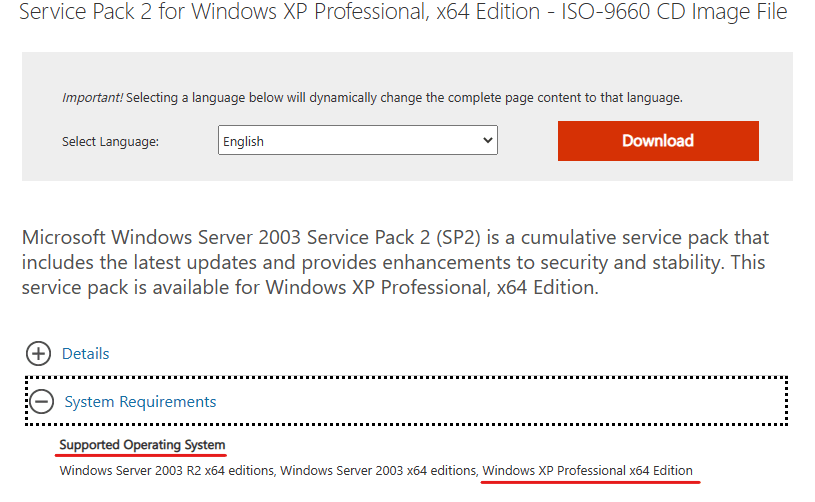
Task: Click the Windows Server 2003 x64 editions text
Action: click(x=378, y=471)
